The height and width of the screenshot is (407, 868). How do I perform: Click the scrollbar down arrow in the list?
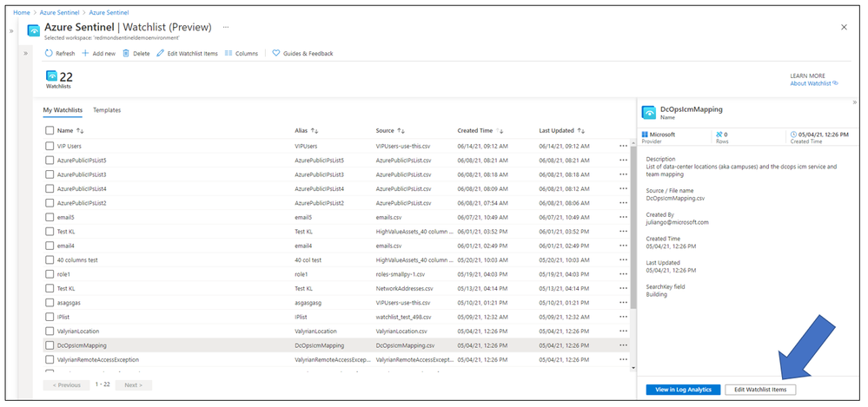(x=633, y=367)
